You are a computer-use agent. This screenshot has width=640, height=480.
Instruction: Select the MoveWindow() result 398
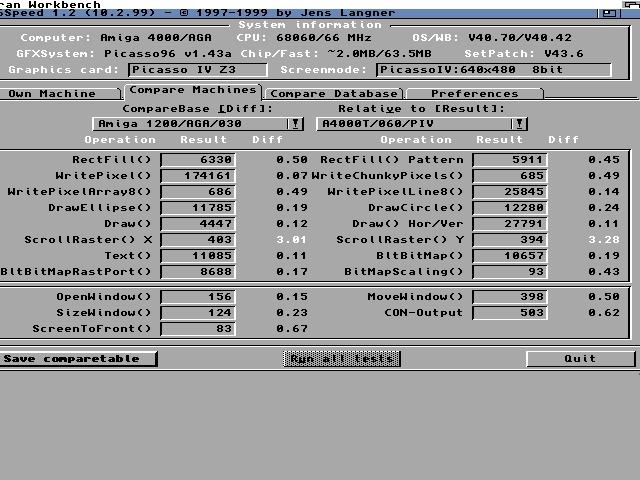click(510, 297)
